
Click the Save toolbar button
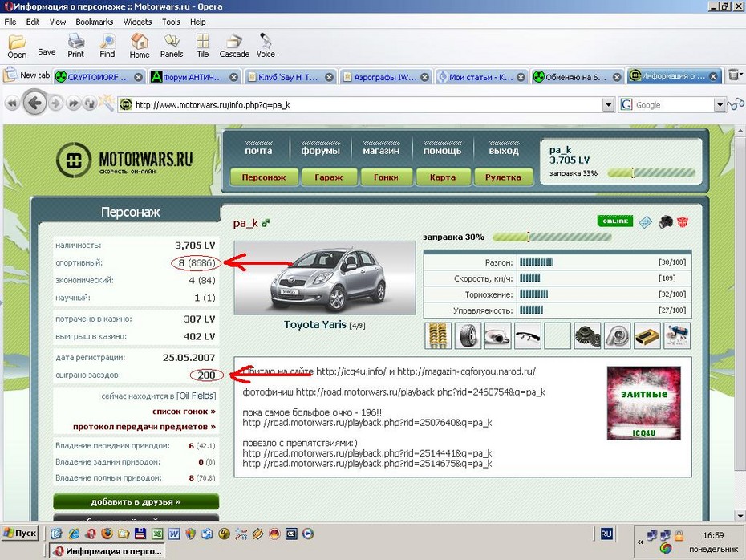(47, 52)
